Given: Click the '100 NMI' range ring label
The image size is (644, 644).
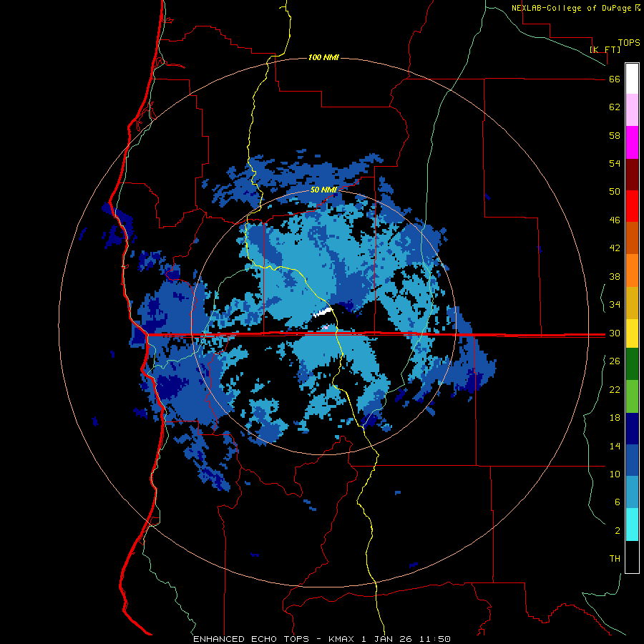Looking at the screenshot, I should pyautogui.click(x=323, y=57).
